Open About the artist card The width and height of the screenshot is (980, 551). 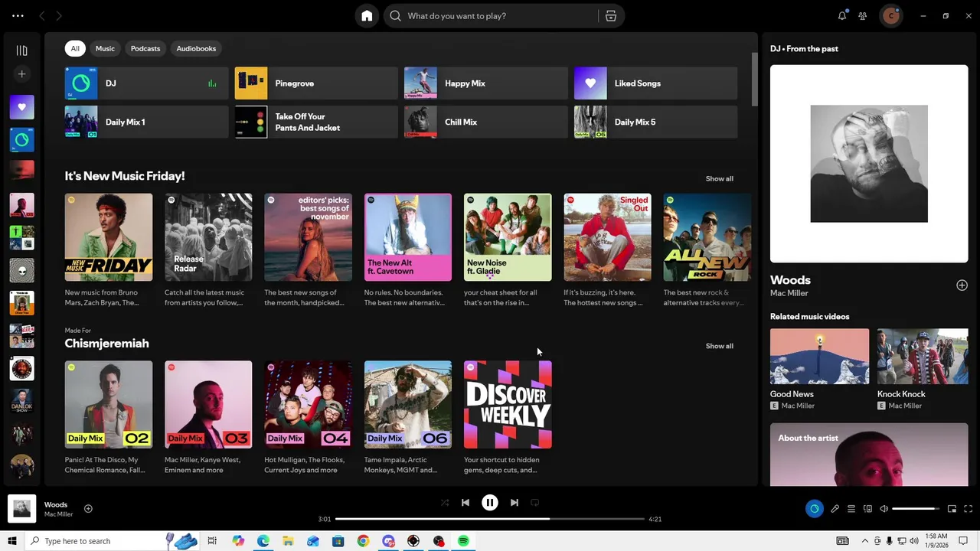click(869, 455)
